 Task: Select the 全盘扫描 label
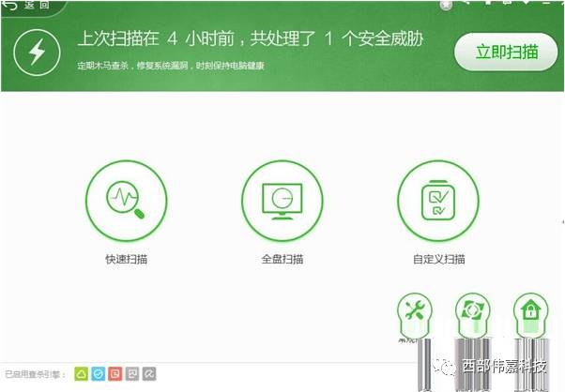coord(282,259)
